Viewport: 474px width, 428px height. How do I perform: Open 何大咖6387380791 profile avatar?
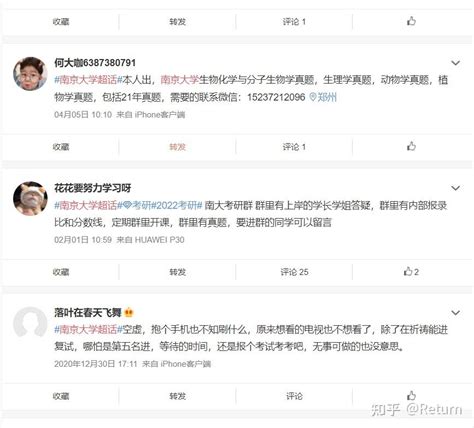[x=30, y=74]
